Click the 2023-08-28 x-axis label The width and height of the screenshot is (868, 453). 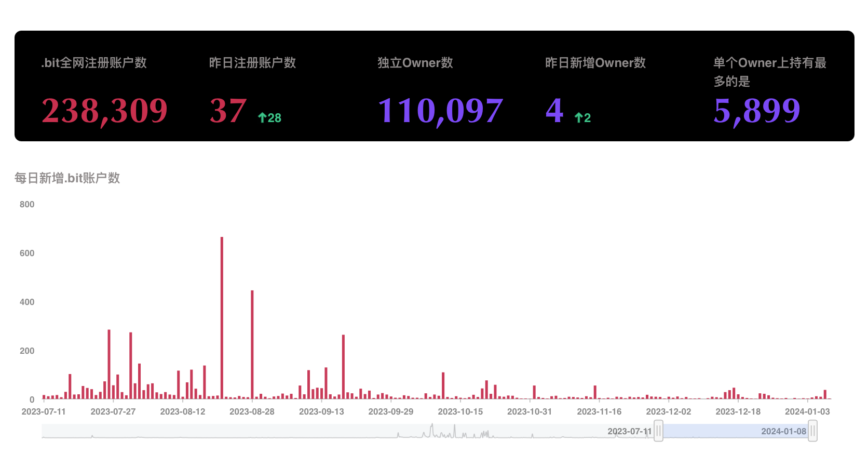click(252, 412)
